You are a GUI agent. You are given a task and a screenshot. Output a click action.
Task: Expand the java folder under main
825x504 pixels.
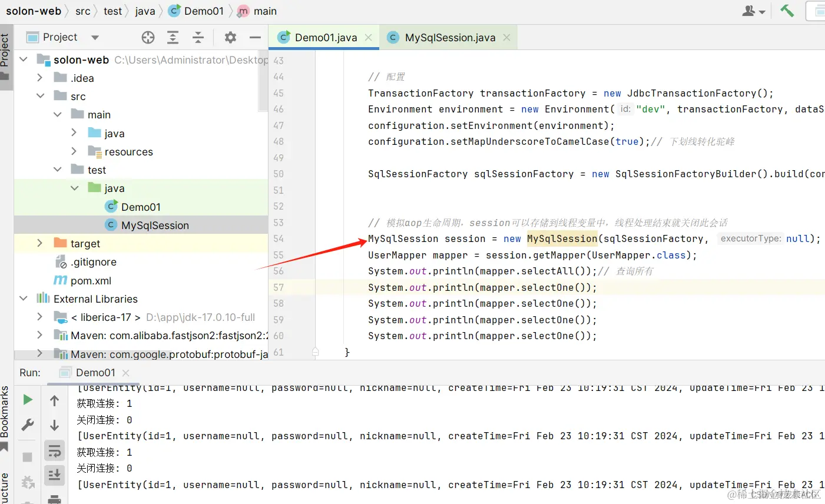click(74, 133)
